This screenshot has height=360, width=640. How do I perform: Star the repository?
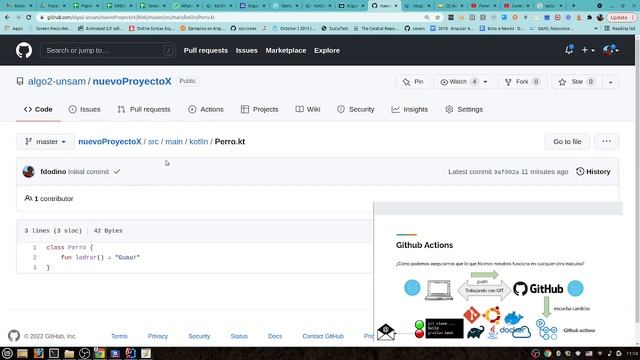coord(577,82)
